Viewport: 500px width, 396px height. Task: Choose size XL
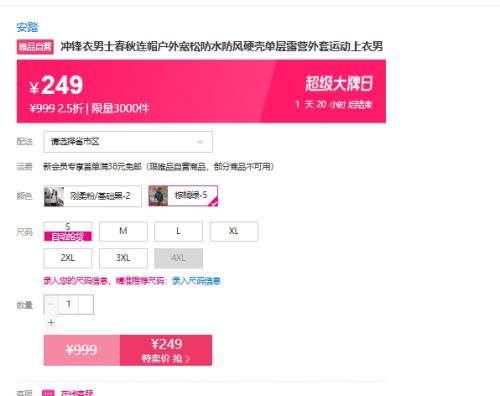tap(234, 231)
